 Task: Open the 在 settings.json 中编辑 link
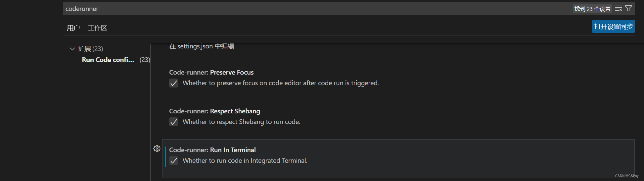click(x=202, y=46)
